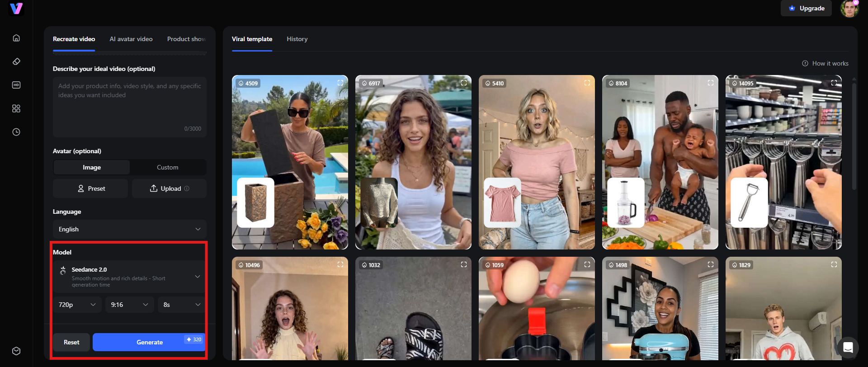Select the stand mixer template thumbnail 1498
The width and height of the screenshot is (868, 367).
click(x=660, y=309)
